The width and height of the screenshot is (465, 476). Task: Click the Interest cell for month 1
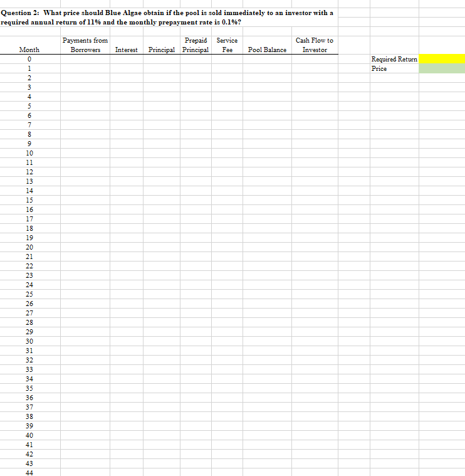click(x=127, y=68)
